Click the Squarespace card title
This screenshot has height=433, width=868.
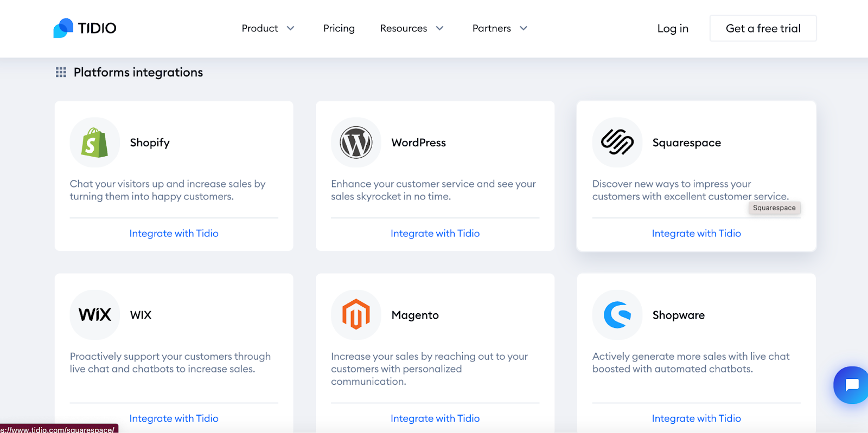coord(687,143)
